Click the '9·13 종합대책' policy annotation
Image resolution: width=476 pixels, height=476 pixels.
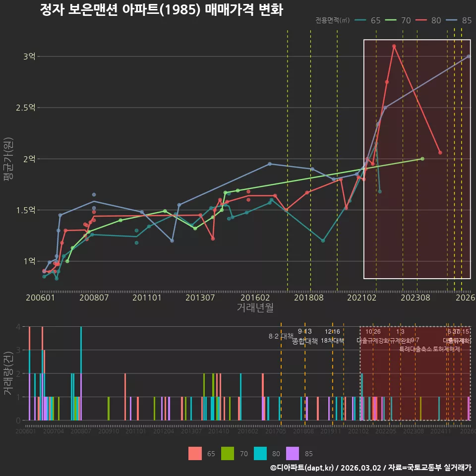[305, 336]
